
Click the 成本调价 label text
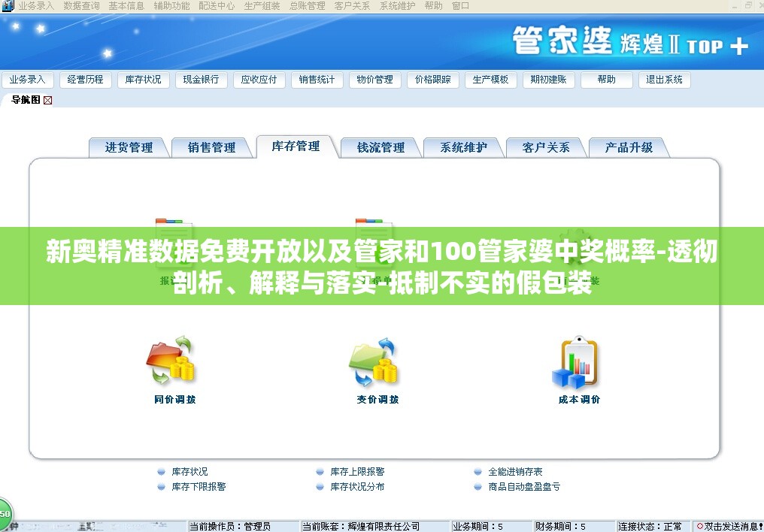pos(579,400)
